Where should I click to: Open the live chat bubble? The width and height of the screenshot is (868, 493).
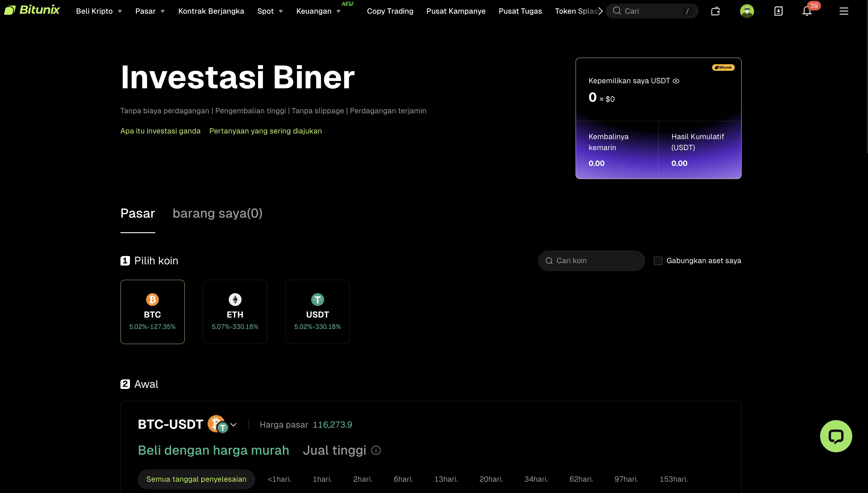836,436
